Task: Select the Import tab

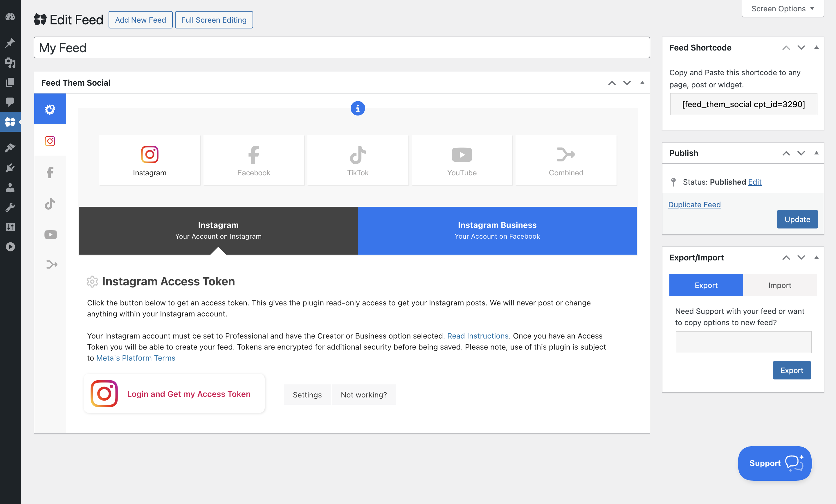Action: tap(780, 285)
